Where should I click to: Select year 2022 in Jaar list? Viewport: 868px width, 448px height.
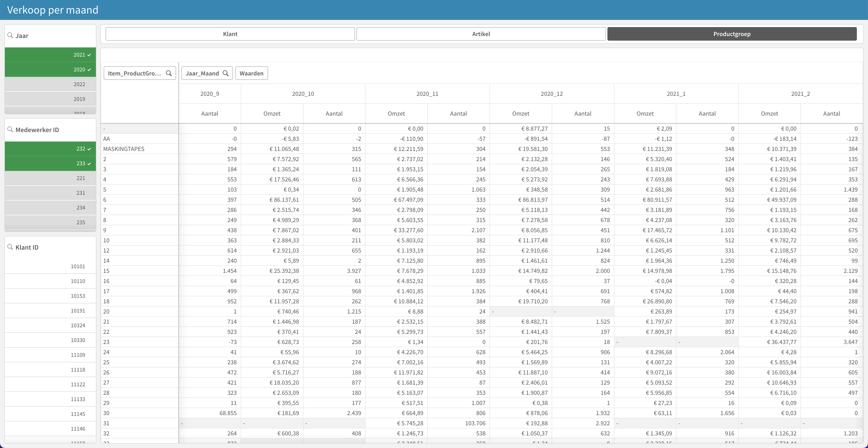(51, 84)
